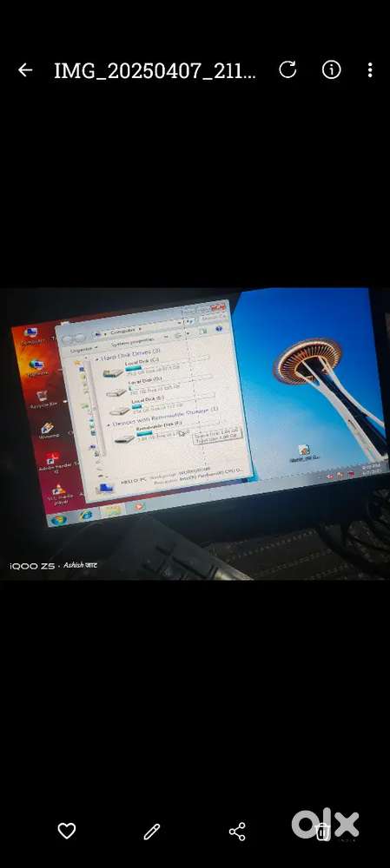390x868 pixels.
Task: Select the Computer desktop icon in the photo
Action: 30,337
